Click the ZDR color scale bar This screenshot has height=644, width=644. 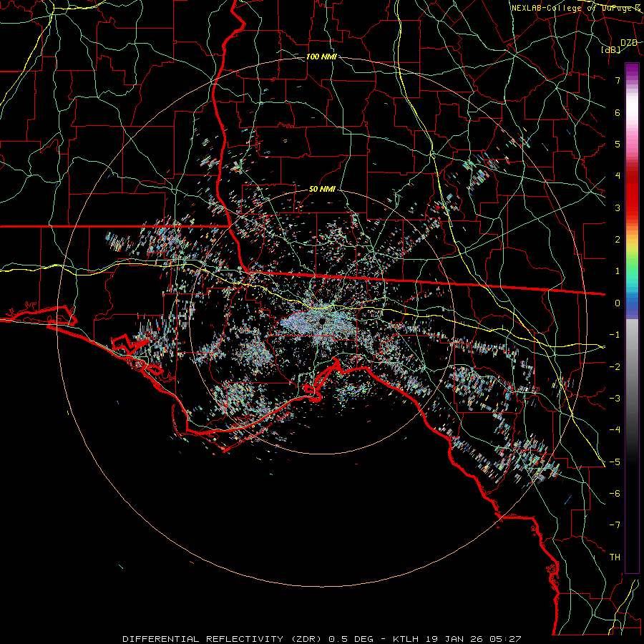[x=632, y=318]
